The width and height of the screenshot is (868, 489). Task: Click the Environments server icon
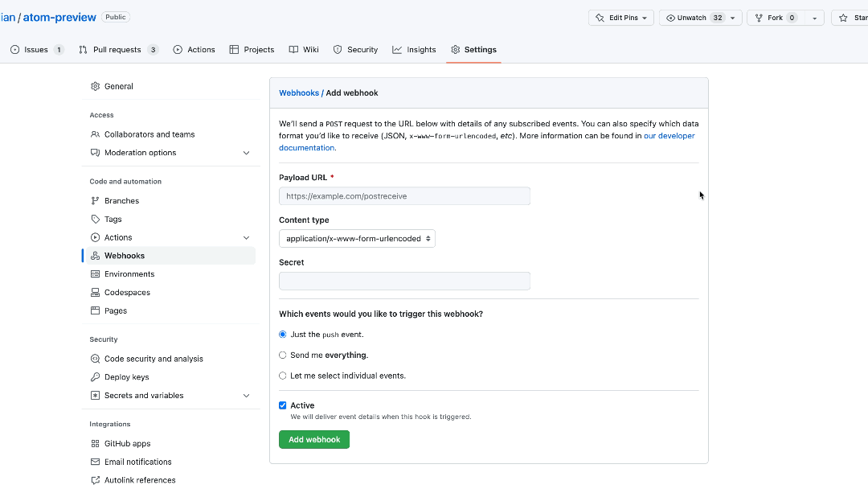95,274
